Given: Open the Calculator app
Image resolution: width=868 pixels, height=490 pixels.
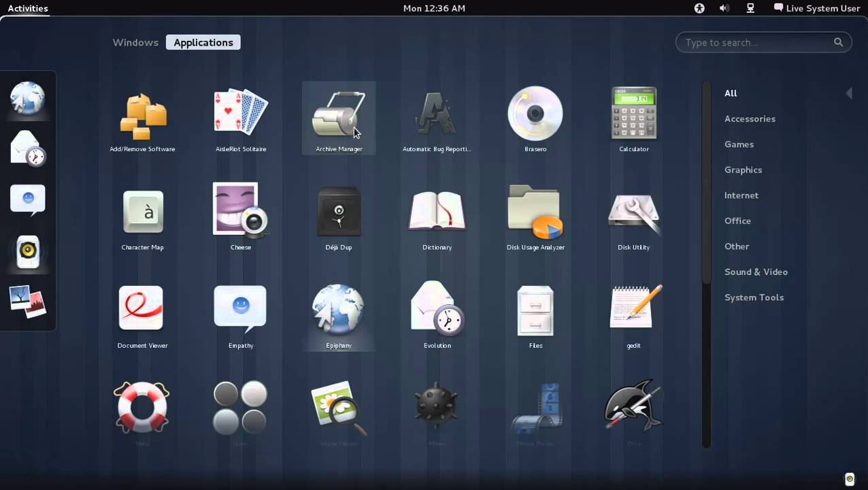Looking at the screenshot, I should coord(634,117).
